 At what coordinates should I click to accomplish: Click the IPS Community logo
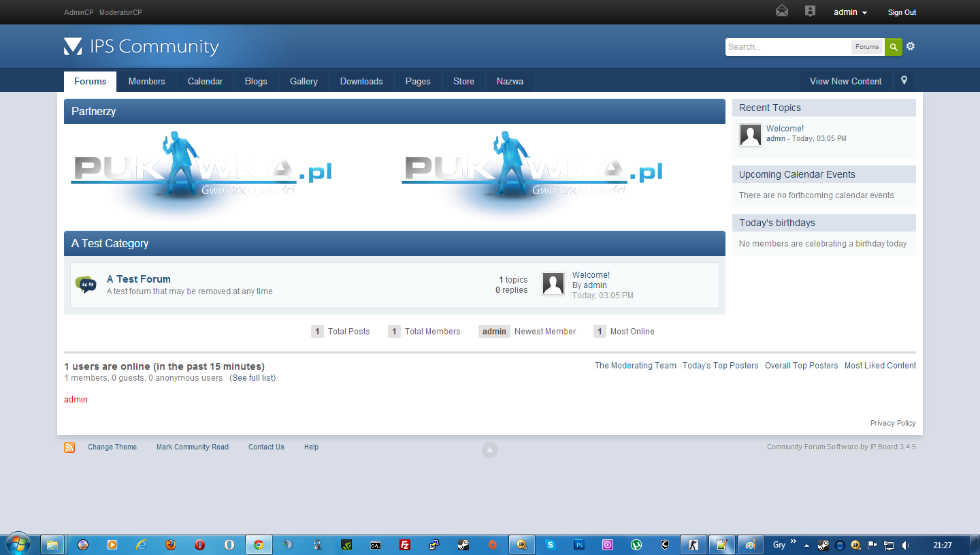[x=142, y=46]
